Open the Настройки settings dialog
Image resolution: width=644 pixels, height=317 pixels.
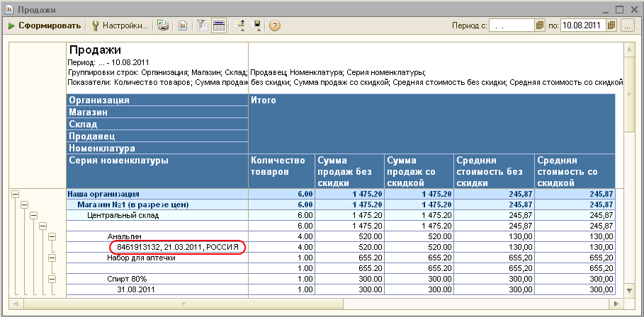[119, 26]
